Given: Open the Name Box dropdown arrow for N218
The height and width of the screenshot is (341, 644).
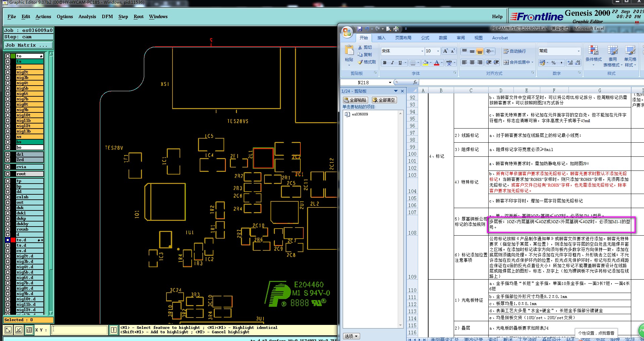Looking at the screenshot, I should pyautogui.click(x=390, y=82).
